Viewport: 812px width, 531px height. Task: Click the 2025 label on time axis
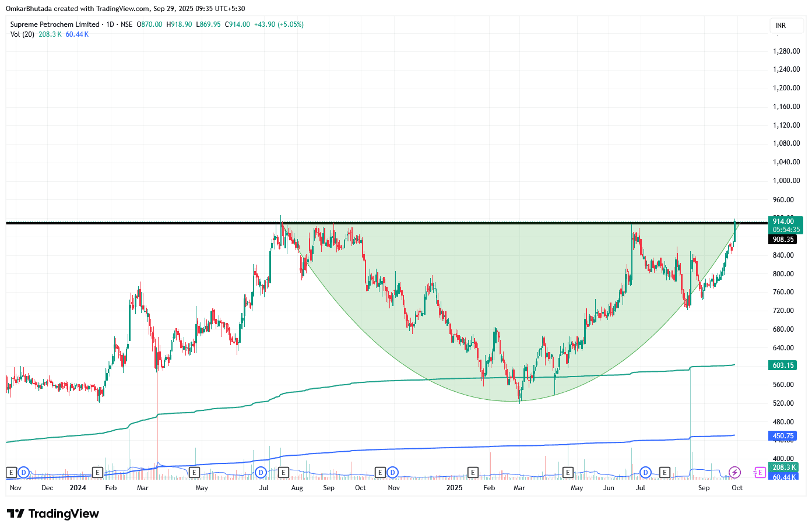pyautogui.click(x=454, y=488)
